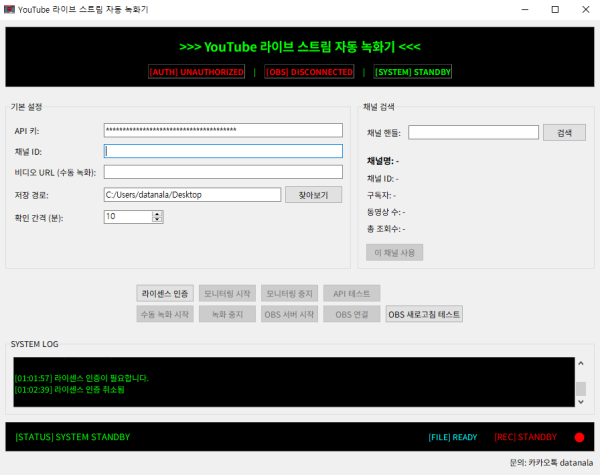Viewport: 600px width, 475px height.
Task: Click the app icon in title bar
Action: pos(9,9)
